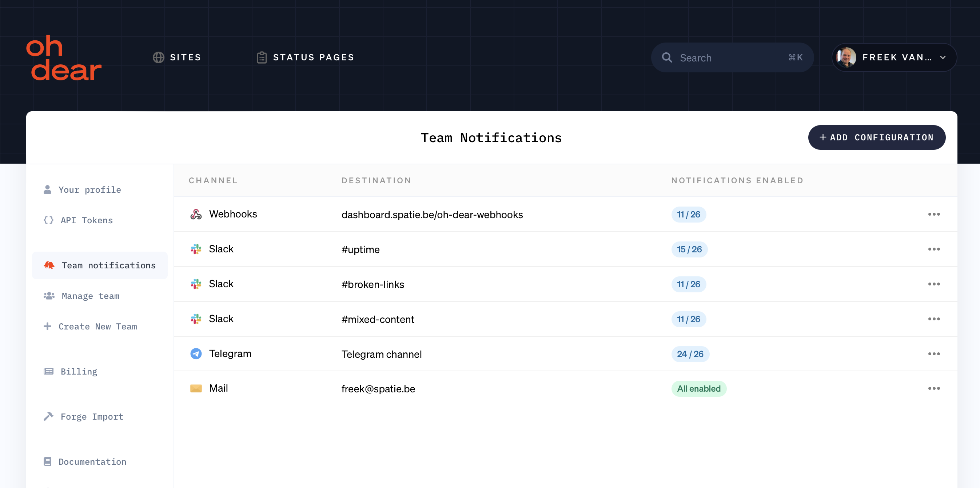Click the magnifying glass search icon
Viewport: 980px width, 488px height.
point(667,57)
